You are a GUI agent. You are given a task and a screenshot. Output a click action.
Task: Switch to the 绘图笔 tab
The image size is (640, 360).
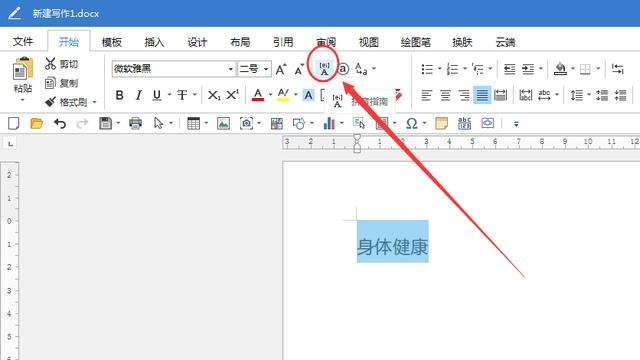416,42
